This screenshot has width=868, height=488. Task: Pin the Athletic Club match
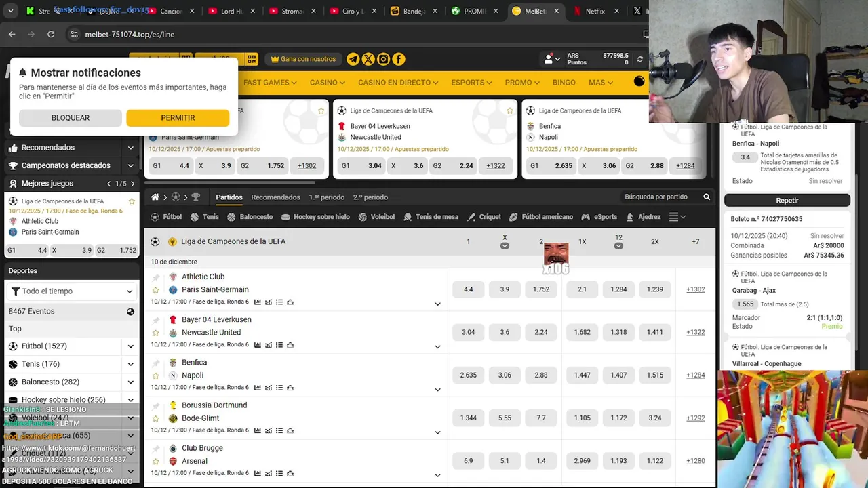pos(155,277)
